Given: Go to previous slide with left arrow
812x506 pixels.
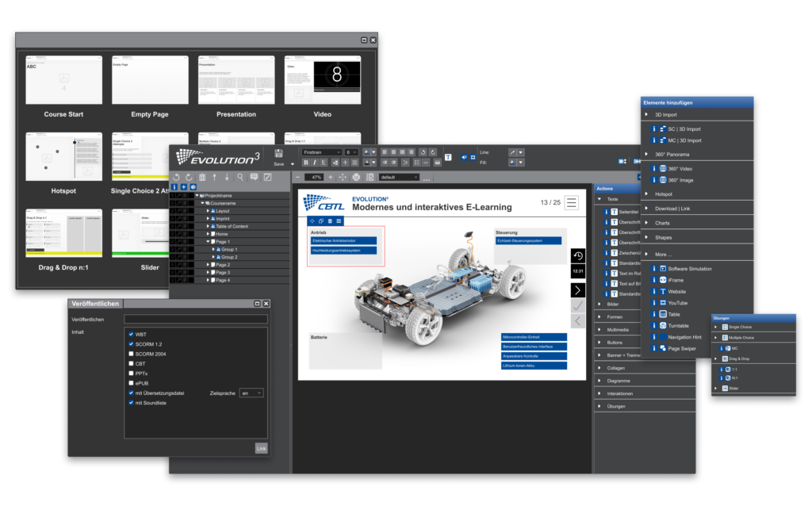Looking at the screenshot, I should pyautogui.click(x=578, y=321).
